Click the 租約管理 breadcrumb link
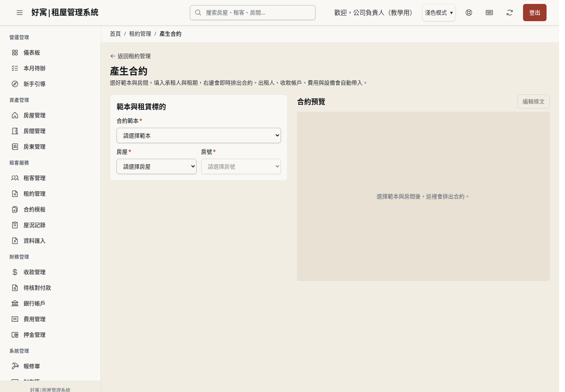 pos(140,34)
